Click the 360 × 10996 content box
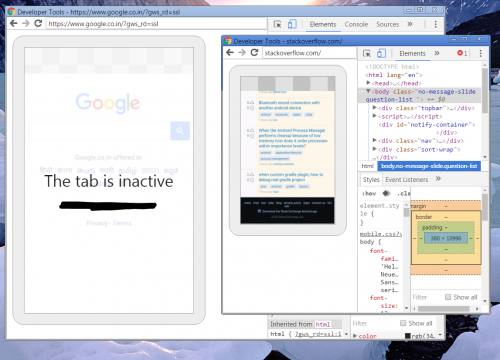Image resolution: width=500 pixels, height=360 pixels. [x=446, y=238]
